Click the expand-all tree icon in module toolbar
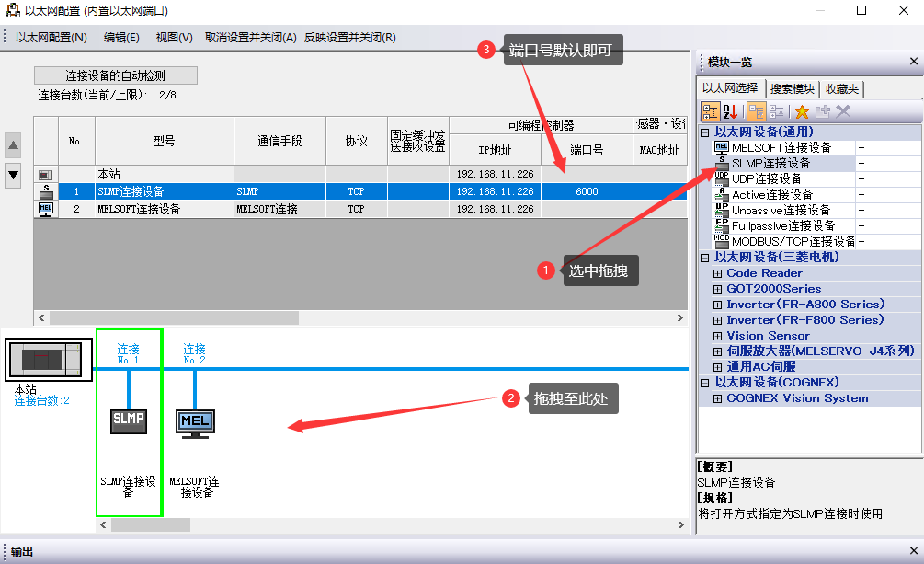924x564 pixels. pyautogui.click(x=777, y=111)
